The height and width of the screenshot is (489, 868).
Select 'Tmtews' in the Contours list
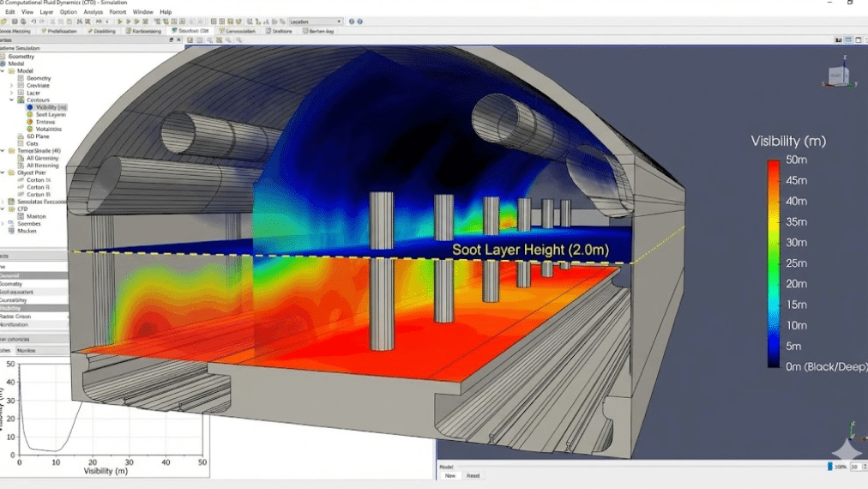click(x=45, y=122)
